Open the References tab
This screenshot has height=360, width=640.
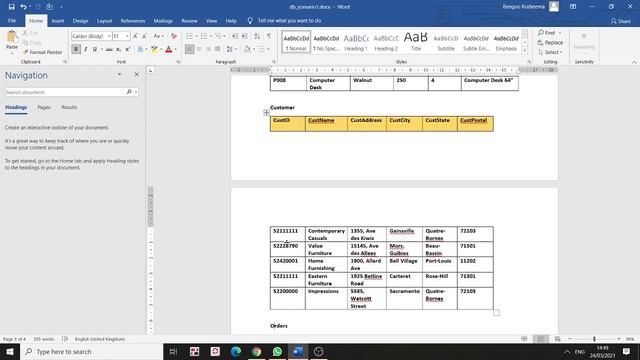point(133,21)
